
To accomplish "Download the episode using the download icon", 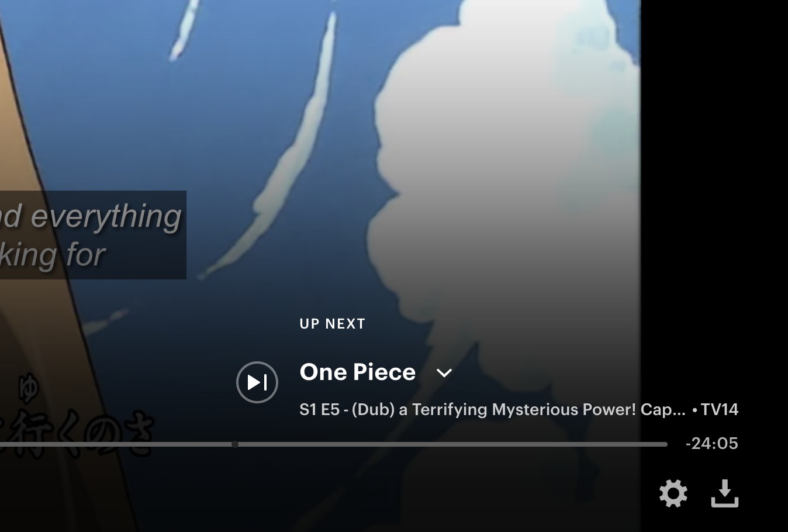I will pyautogui.click(x=725, y=493).
